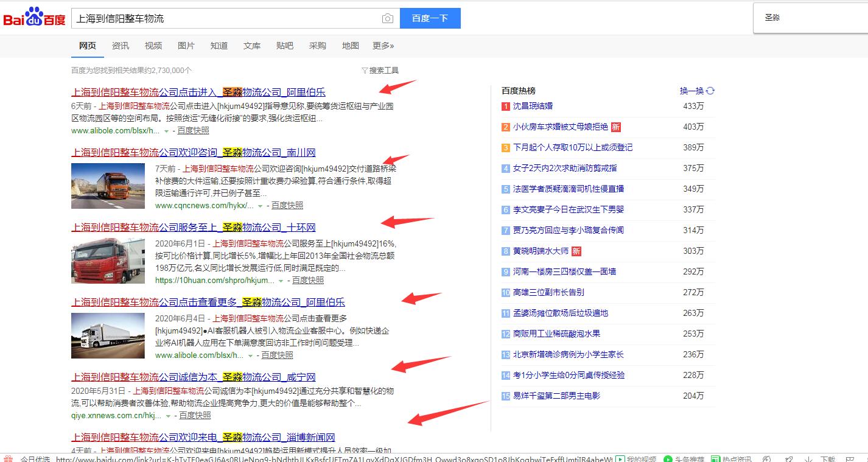Screen dimensions: 868x462
Task: Click the Baidu logo
Action: [x=35, y=18]
